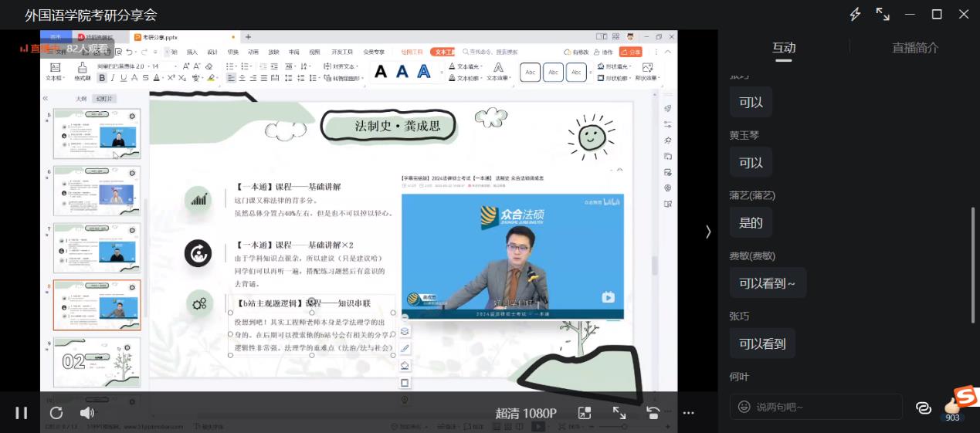
Task: Apply black text preset style A
Action: click(381, 72)
